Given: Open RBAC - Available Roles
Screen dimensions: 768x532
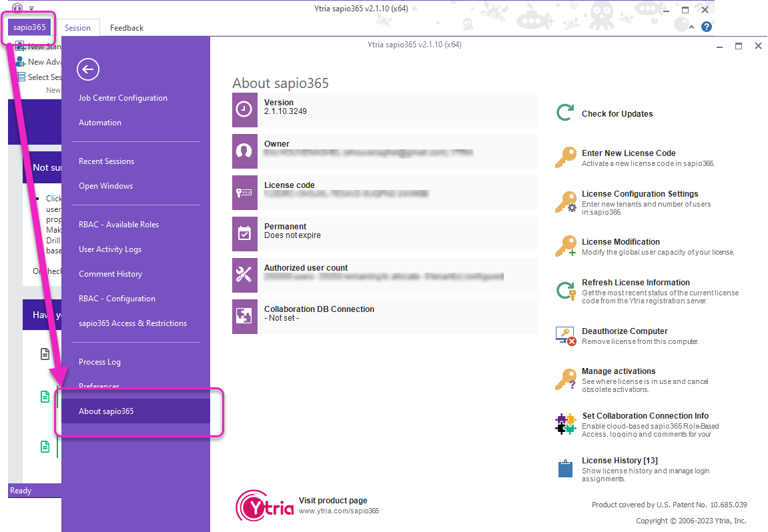Looking at the screenshot, I should click(119, 225).
